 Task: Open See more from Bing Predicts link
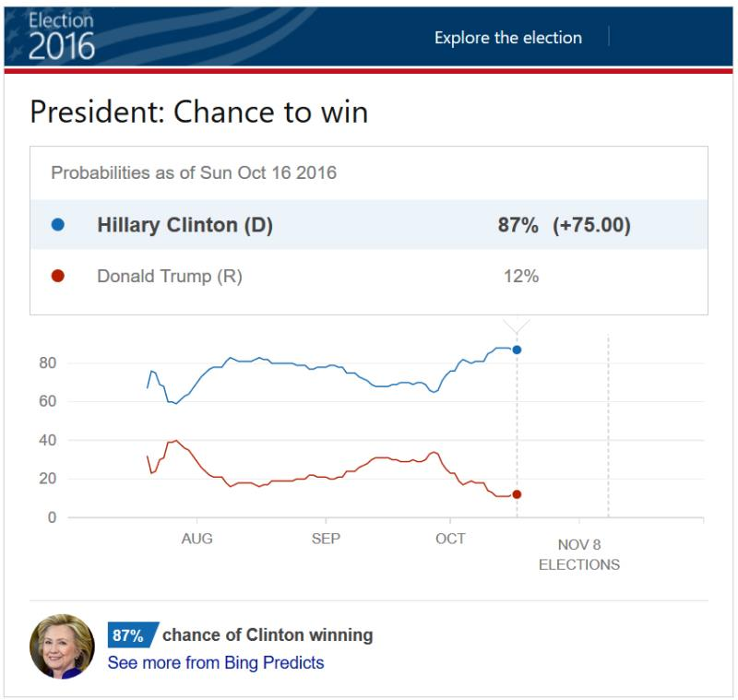tap(216, 662)
